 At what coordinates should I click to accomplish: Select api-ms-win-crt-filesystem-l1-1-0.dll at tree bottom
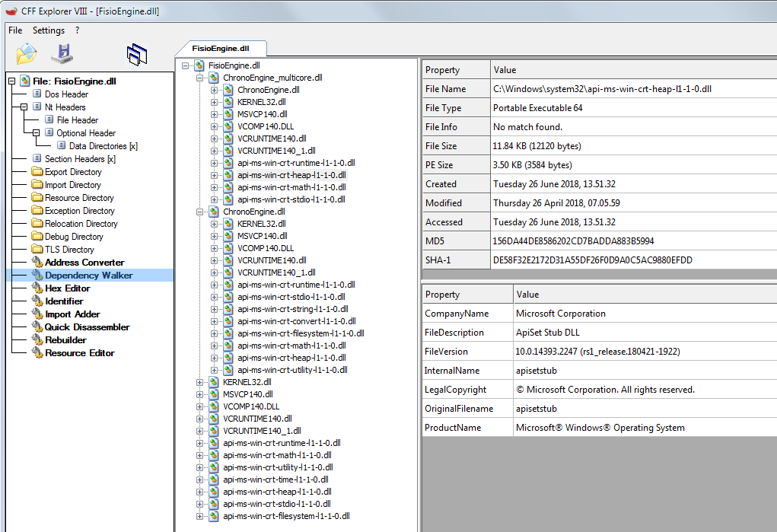[286, 516]
